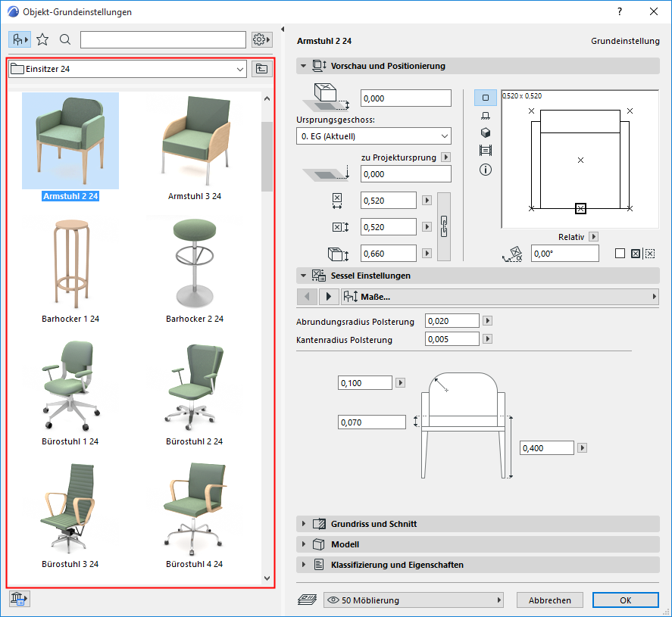Open the 50 Möblierung layer menu
This screenshot has width=672, height=617.
pos(414,600)
